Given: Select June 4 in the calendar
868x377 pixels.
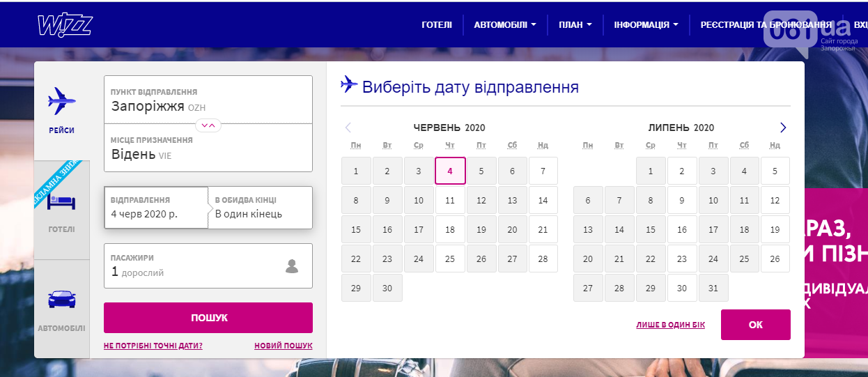Looking at the screenshot, I should click(x=450, y=171).
